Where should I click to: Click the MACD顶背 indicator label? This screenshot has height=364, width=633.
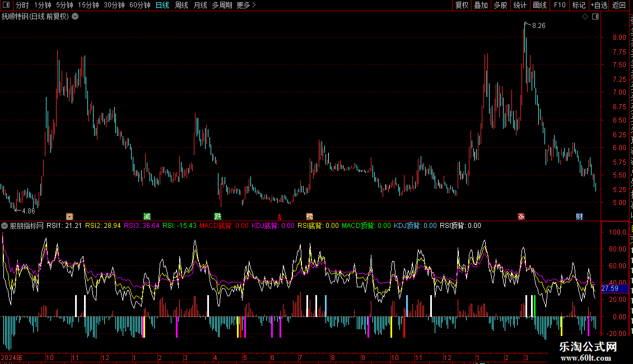(366, 226)
